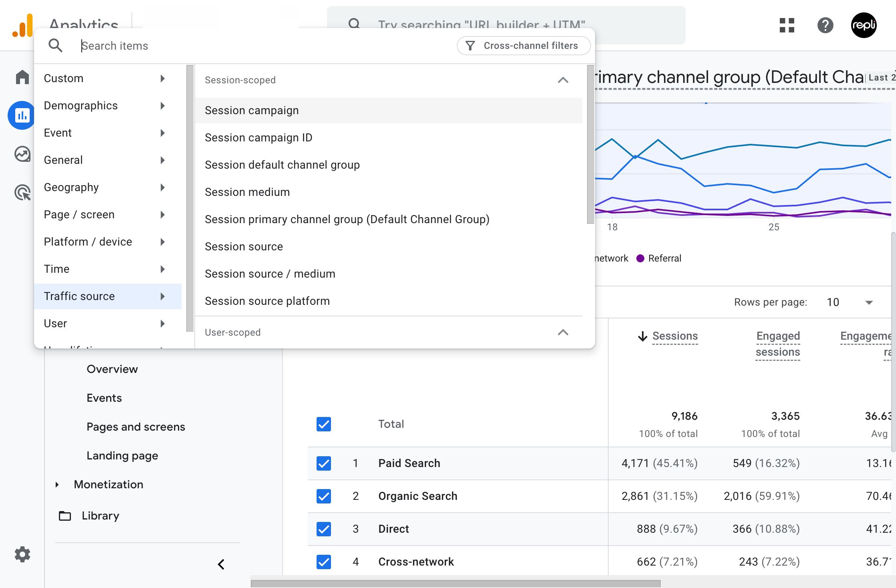Click the horizontal scrollbar under the table
Image resolution: width=896 pixels, height=588 pixels.
pos(456,584)
